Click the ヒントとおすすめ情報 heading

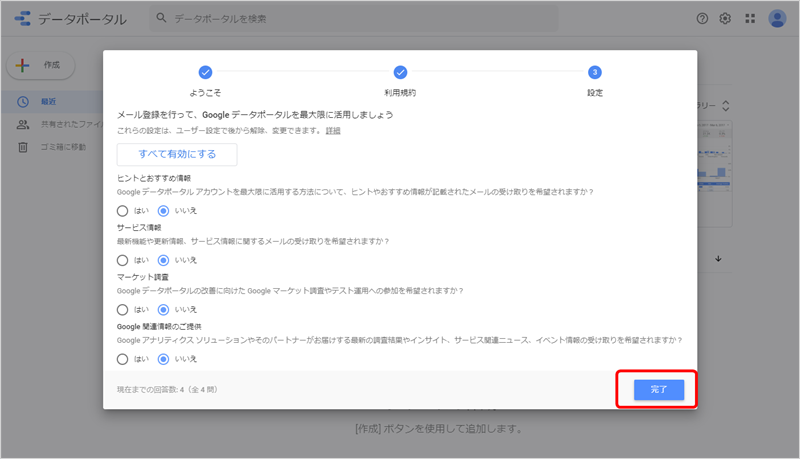point(154,178)
